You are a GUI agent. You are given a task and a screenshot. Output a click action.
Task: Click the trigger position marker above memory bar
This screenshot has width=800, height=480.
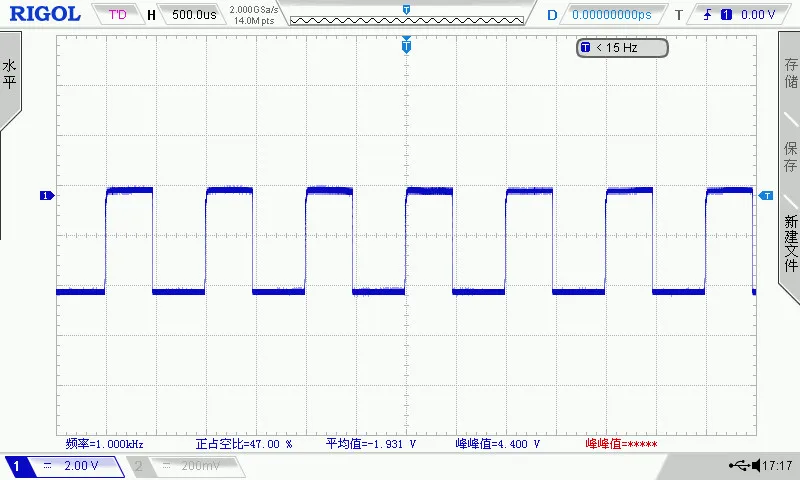coord(406,9)
